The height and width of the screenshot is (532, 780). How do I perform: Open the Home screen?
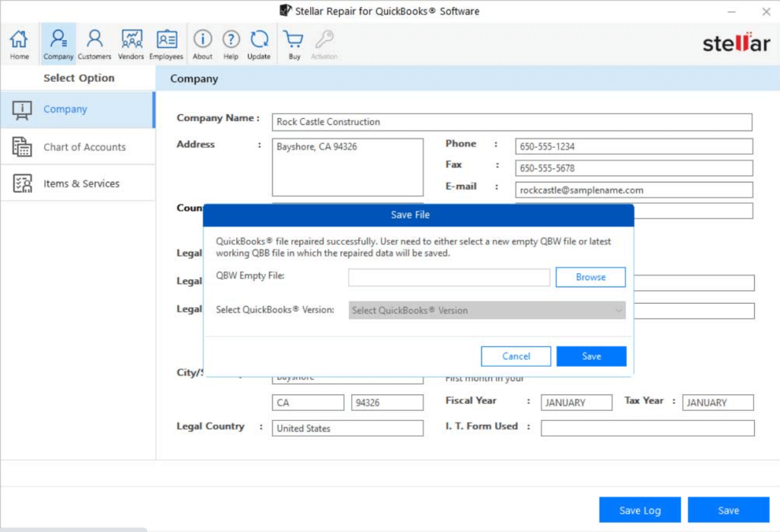coord(18,43)
